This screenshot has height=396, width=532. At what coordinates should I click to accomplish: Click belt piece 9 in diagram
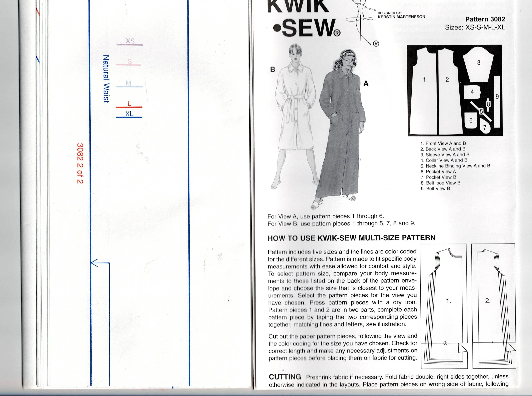[x=497, y=102]
